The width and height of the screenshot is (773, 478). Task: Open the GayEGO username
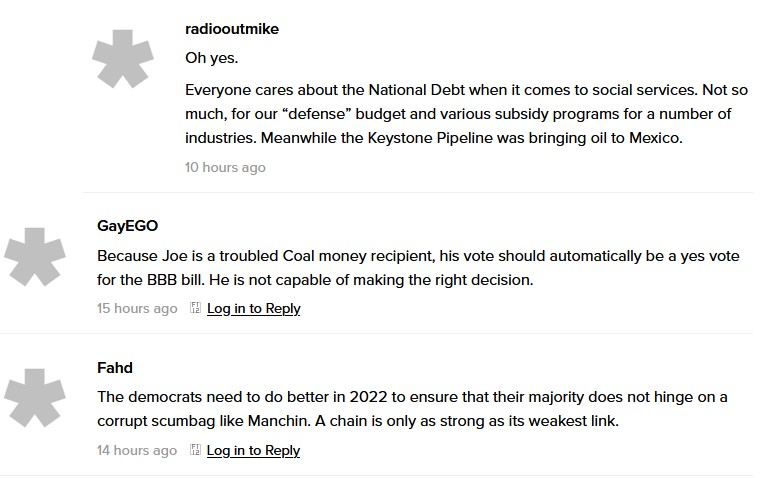click(127, 226)
